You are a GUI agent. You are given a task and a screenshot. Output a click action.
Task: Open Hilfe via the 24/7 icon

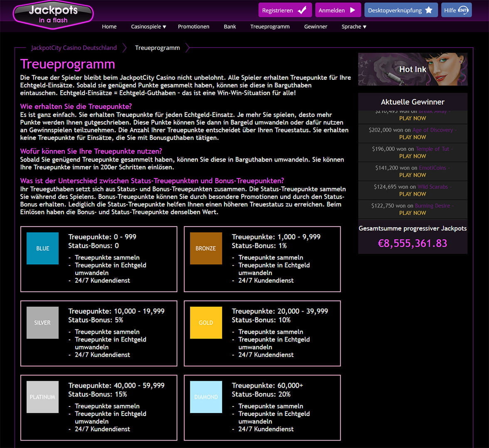point(463,10)
